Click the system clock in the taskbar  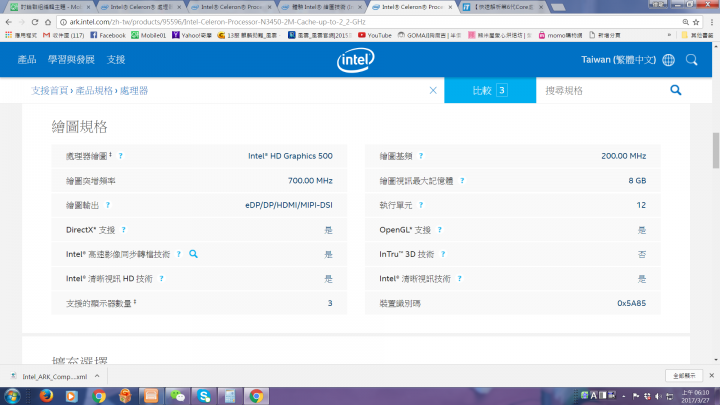pos(695,396)
